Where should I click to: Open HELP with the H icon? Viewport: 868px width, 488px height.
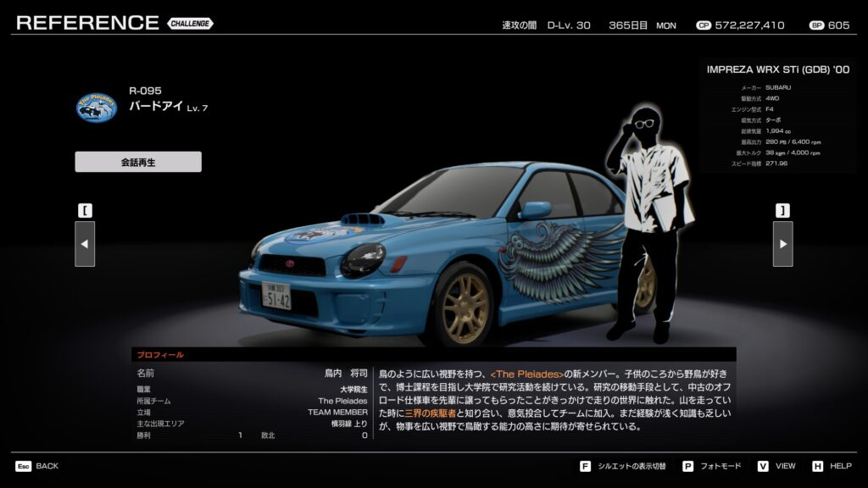817,466
